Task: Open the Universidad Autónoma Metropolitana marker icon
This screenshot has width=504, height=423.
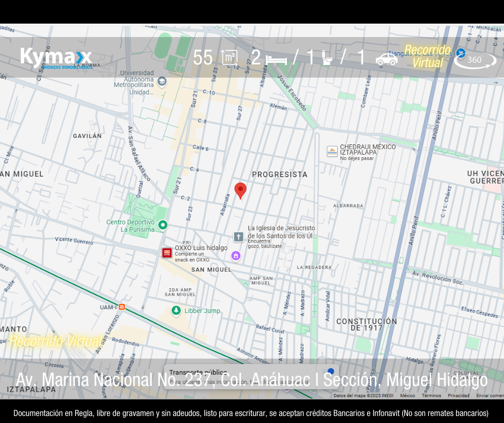Action: (x=162, y=82)
